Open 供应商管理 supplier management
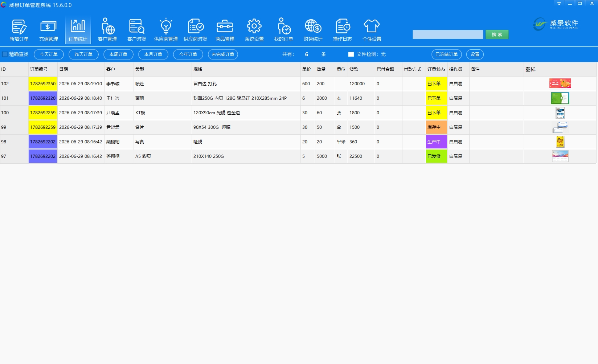This screenshot has width=598, height=364. click(x=166, y=30)
